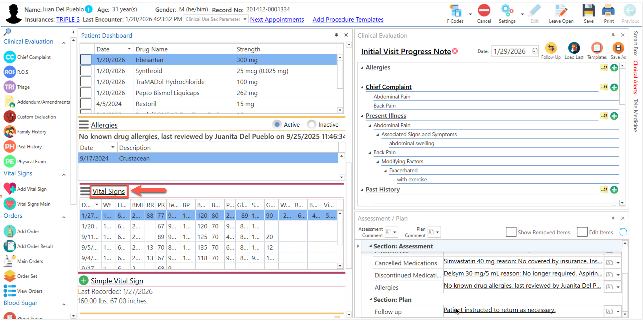The width and height of the screenshot is (644, 321).
Task: Tick the checkbox on the Synthroid row
Action: [86, 71]
